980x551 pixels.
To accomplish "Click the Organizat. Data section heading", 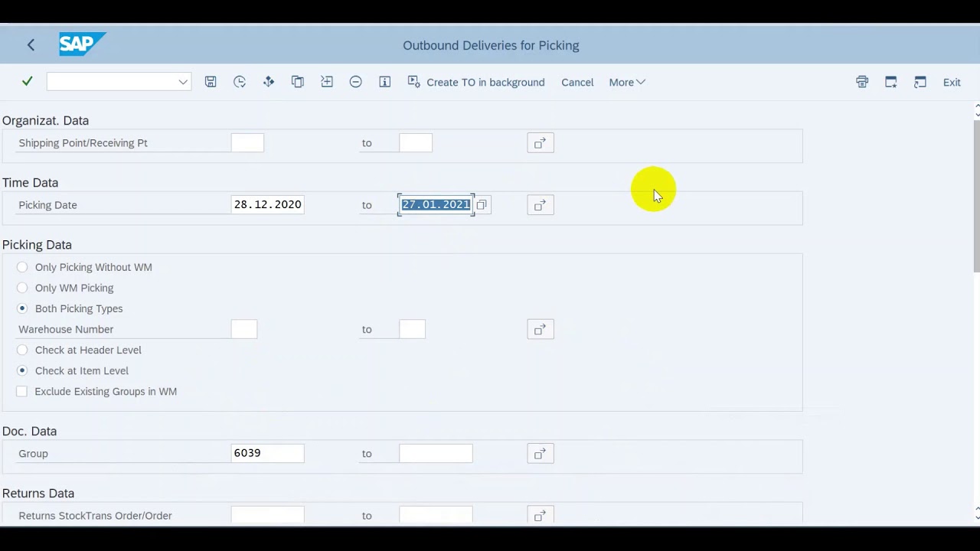I will [45, 120].
